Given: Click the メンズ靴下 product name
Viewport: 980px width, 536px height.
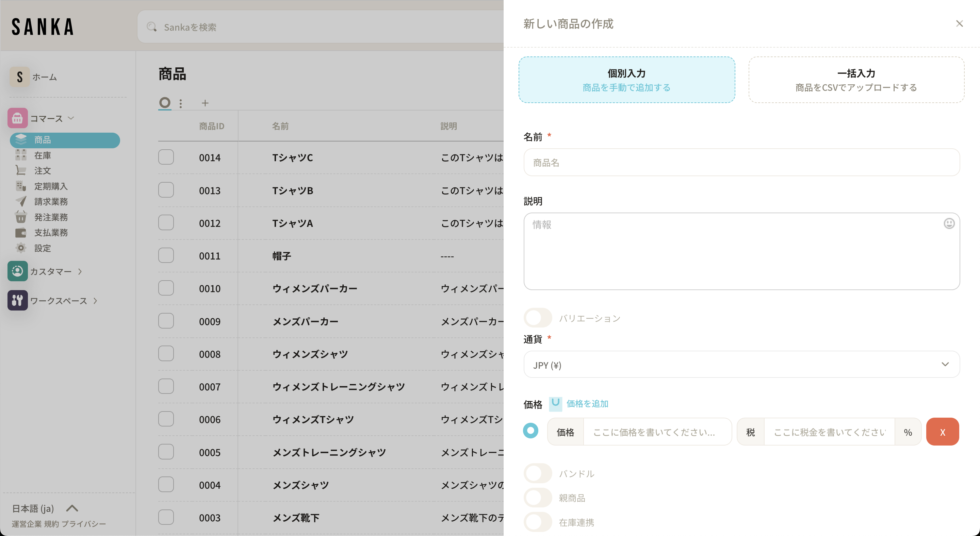Looking at the screenshot, I should click(296, 518).
